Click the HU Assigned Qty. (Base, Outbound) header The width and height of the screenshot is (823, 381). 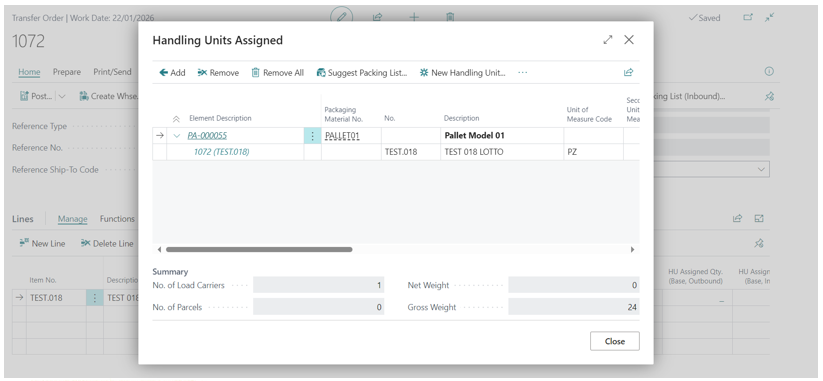coord(695,276)
